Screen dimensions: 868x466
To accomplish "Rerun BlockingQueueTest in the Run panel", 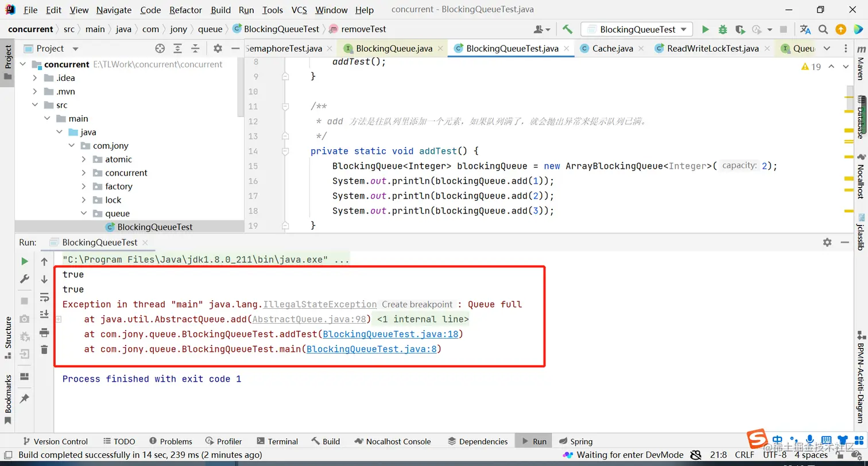I will (24, 262).
